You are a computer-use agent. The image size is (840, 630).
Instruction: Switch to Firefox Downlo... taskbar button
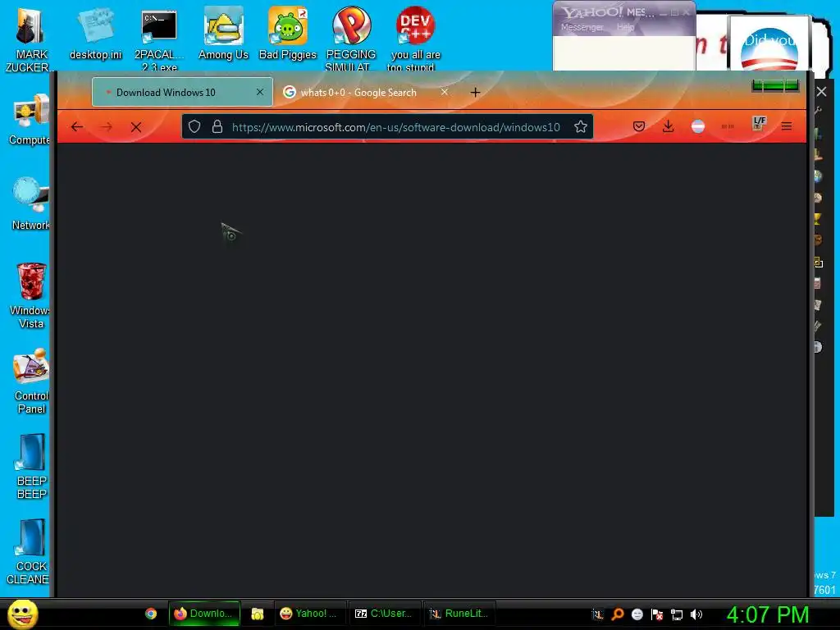[204, 614]
